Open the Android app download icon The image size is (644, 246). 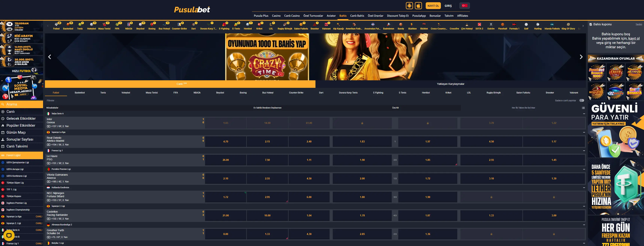click(x=409, y=5)
